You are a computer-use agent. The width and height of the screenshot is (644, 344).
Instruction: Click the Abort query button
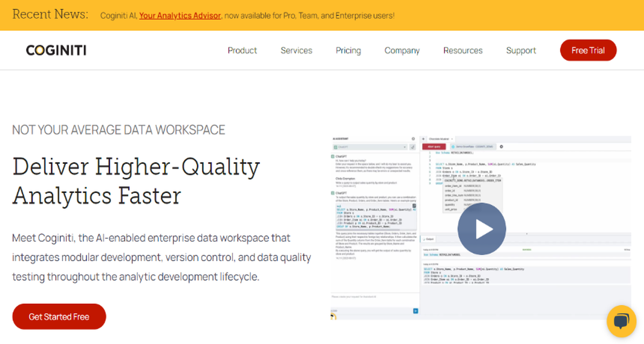tap(434, 147)
